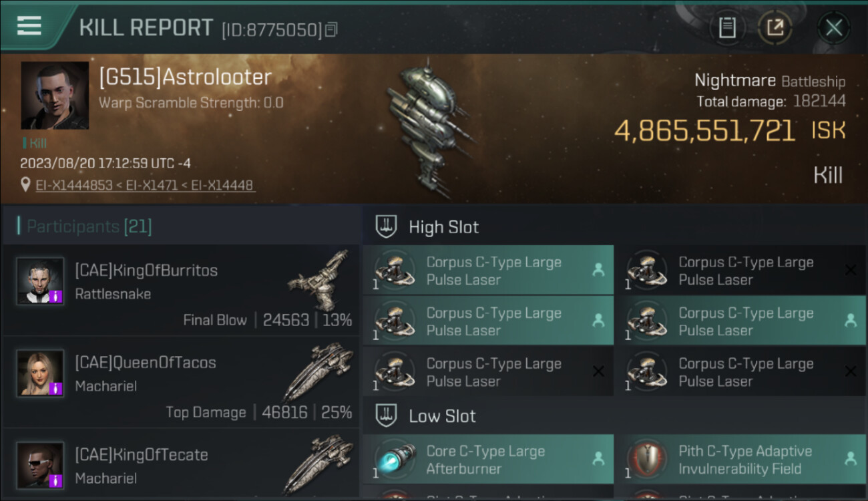Copy the kill report ID
Image resolution: width=868 pixels, height=501 pixels.
tap(332, 29)
